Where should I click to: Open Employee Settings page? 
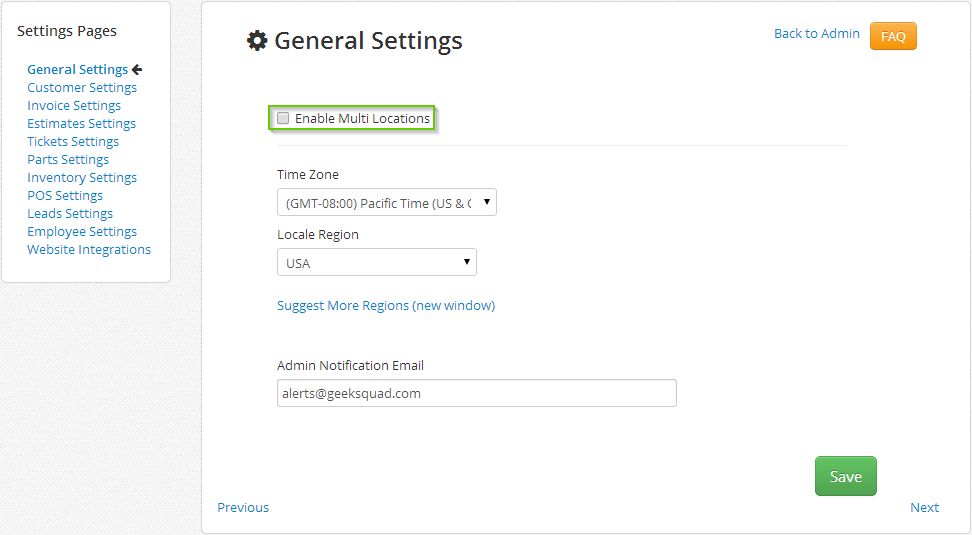[x=82, y=231]
